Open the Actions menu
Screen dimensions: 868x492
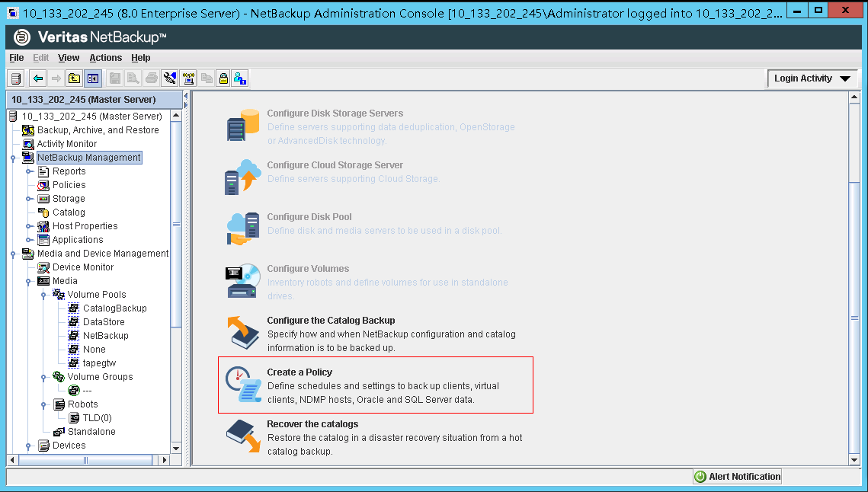[105, 57]
